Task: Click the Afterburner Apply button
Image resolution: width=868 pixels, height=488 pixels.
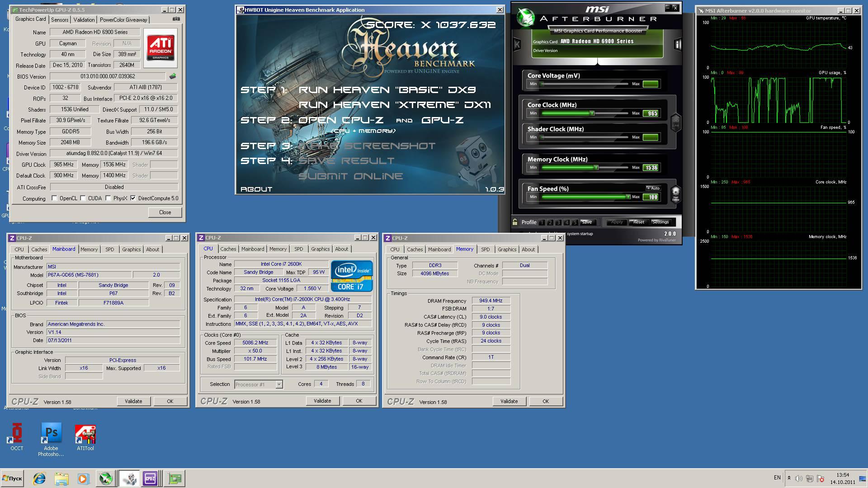Action: point(617,222)
